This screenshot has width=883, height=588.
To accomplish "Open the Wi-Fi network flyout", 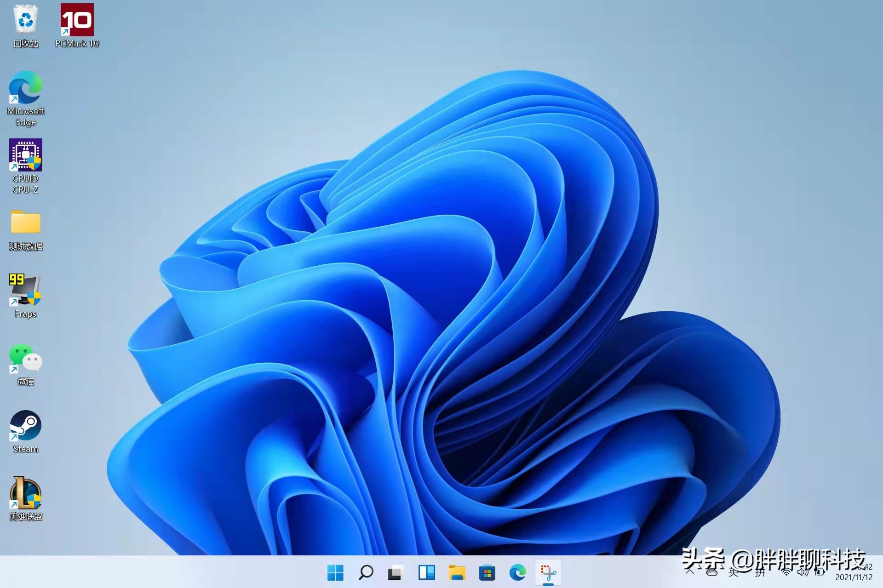I will click(786, 573).
